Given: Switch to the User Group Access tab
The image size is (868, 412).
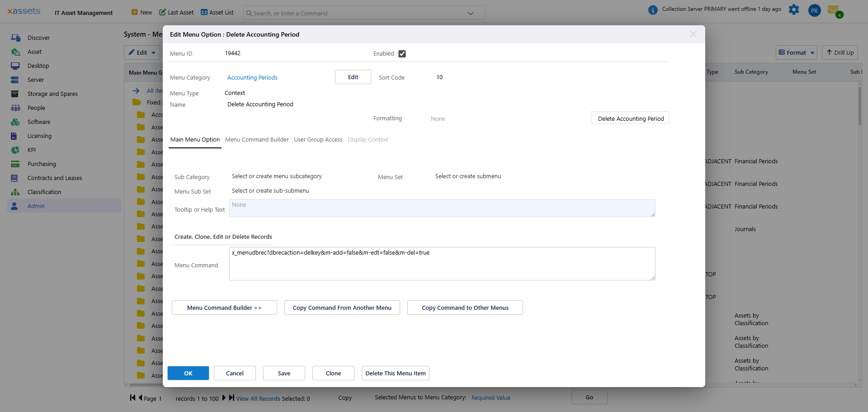Looking at the screenshot, I should point(318,139).
